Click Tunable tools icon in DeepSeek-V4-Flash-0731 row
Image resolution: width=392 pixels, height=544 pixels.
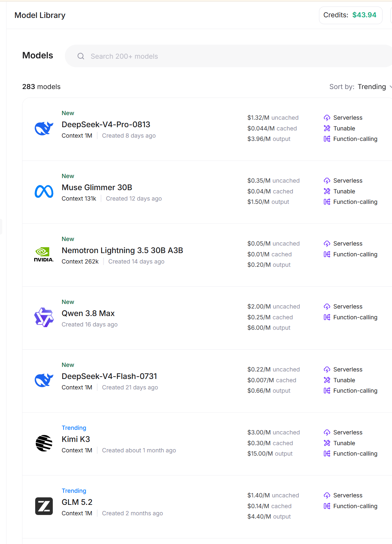pyautogui.click(x=327, y=380)
